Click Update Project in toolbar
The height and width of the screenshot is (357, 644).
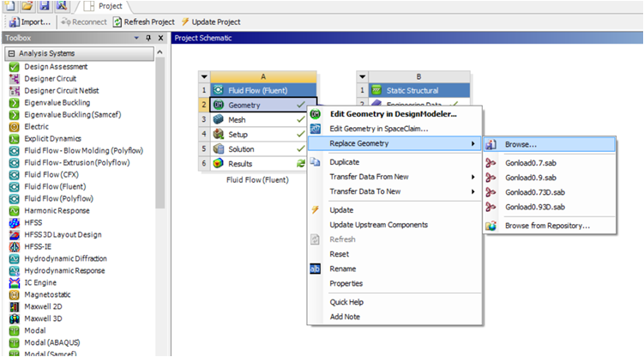[x=211, y=22]
